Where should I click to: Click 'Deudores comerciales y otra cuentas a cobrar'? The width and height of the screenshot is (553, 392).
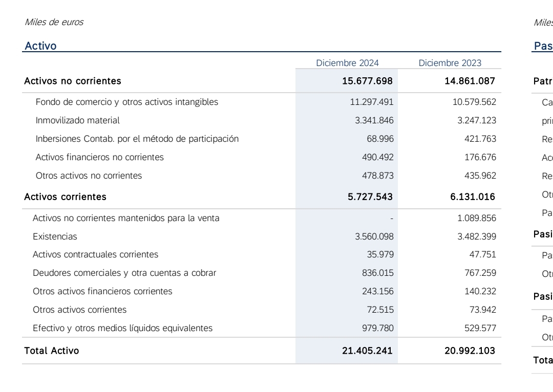tap(124, 273)
